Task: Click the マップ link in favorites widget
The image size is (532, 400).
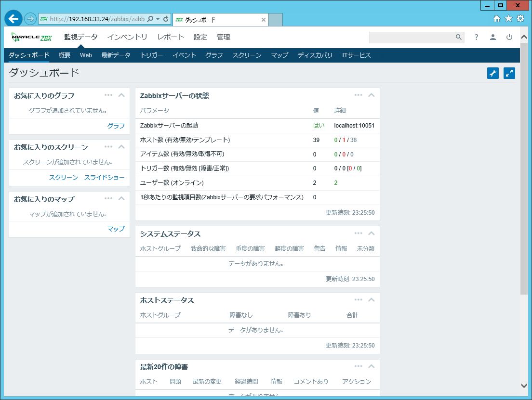Action: coord(116,229)
